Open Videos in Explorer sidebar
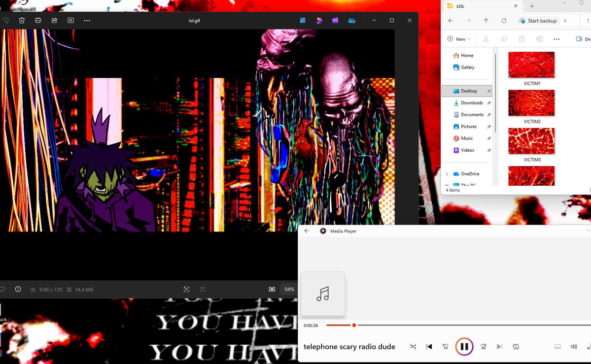Viewport: 591px width, 364px height. [467, 150]
